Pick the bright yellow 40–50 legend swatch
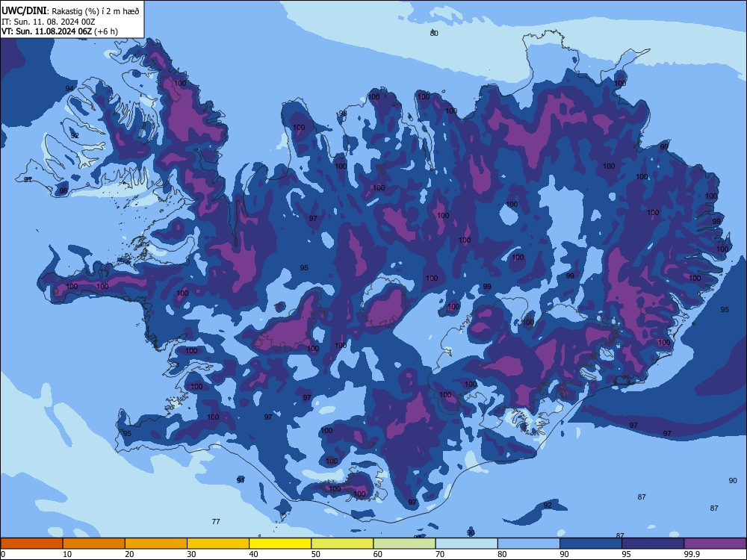This screenshot has height=560, width=747. [280, 544]
